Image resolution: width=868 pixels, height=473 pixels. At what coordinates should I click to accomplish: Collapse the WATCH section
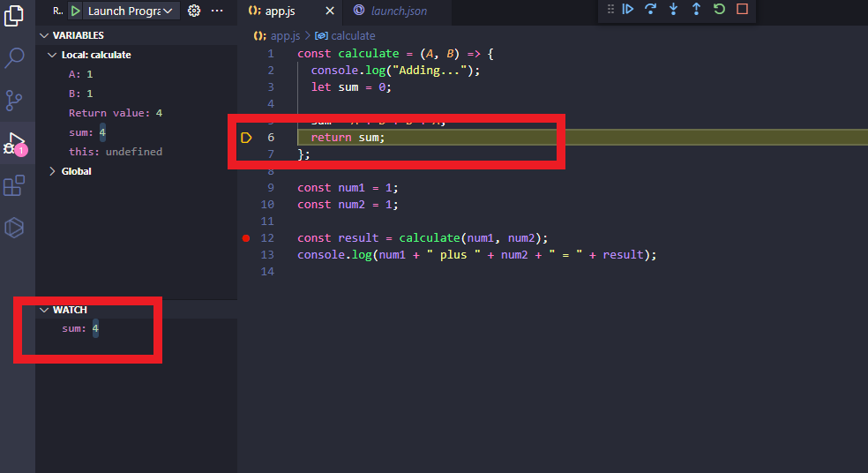[44, 310]
